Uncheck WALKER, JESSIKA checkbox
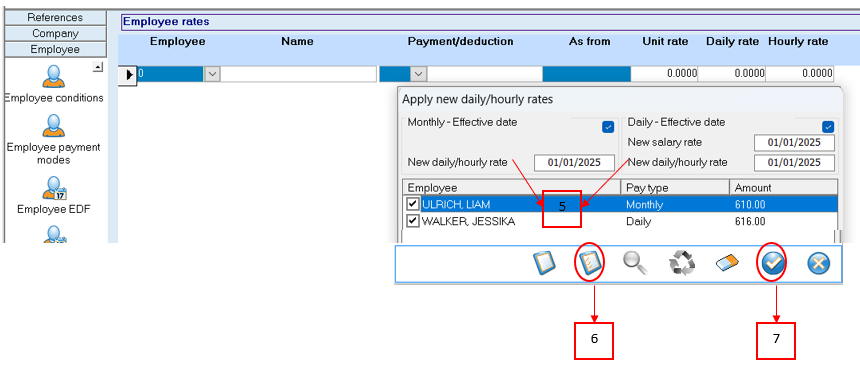Viewport: 860px width, 366px height. click(x=413, y=221)
